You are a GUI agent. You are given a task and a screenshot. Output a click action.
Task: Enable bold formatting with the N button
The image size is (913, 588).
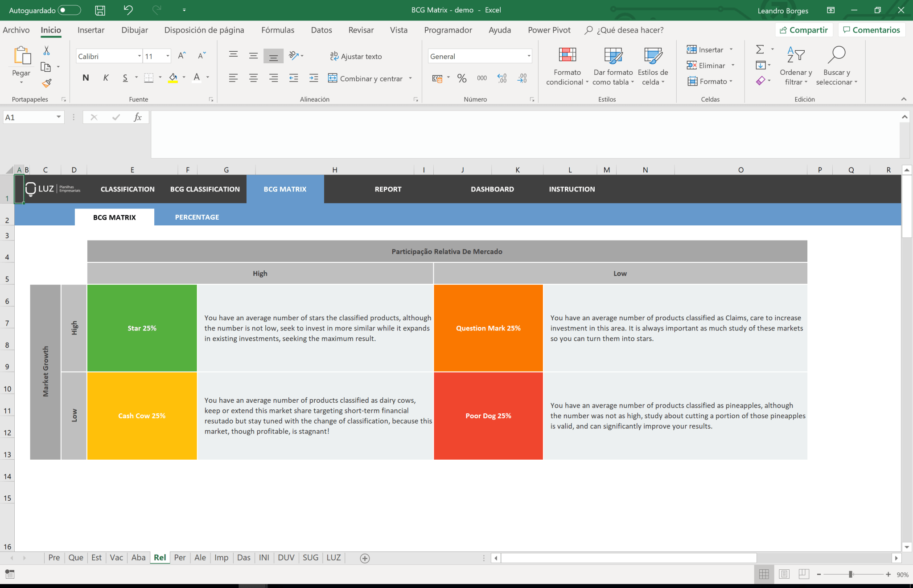point(85,78)
